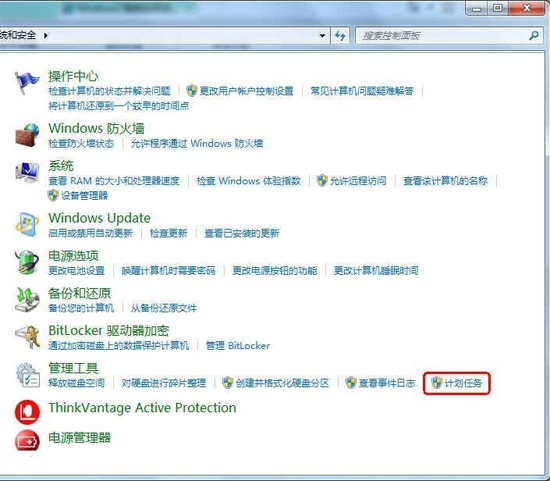Click 查看事件日志 link
Screen dimensions: 550x481
pos(387,383)
